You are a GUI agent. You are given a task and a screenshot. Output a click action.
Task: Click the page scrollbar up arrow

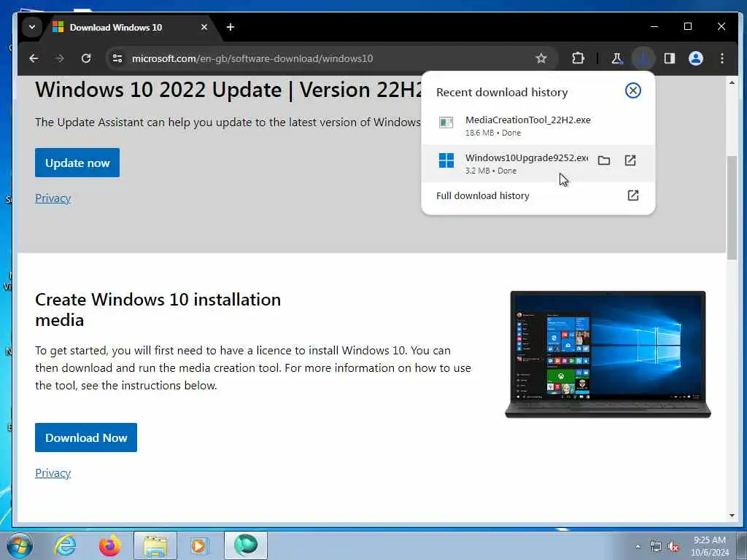pos(732,83)
